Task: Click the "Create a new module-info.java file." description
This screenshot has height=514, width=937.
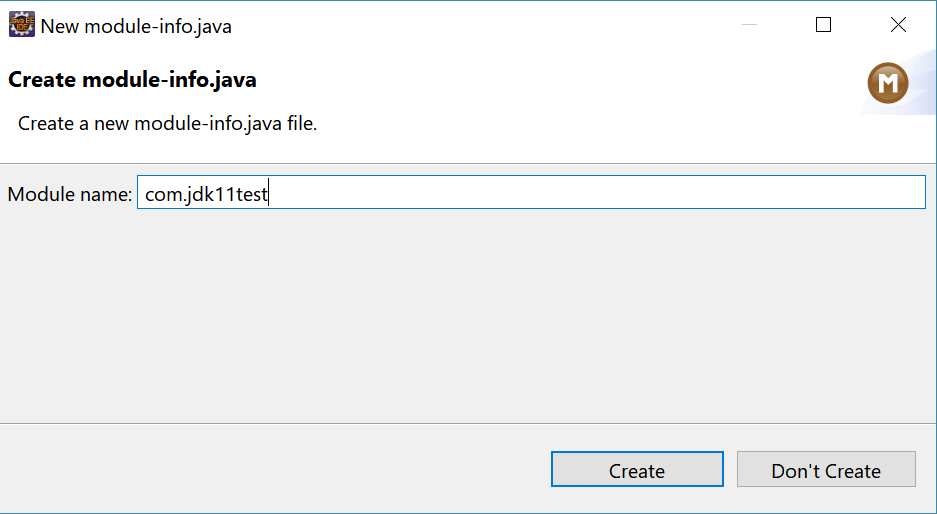Action: (x=167, y=124)
